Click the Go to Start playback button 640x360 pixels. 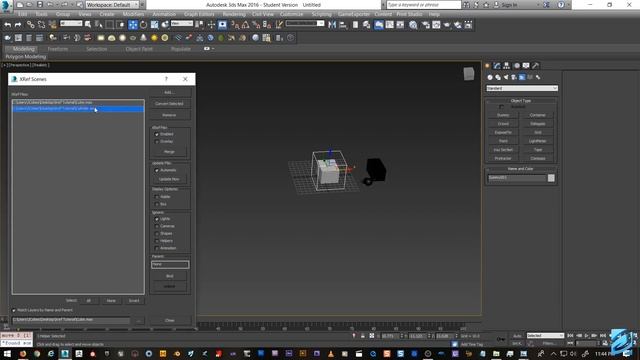570,336
